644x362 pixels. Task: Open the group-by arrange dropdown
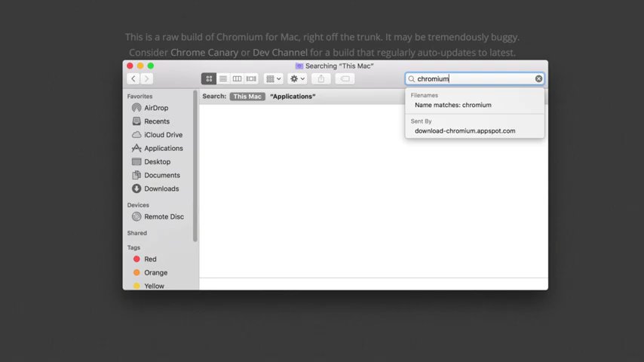tap(273, 78)
